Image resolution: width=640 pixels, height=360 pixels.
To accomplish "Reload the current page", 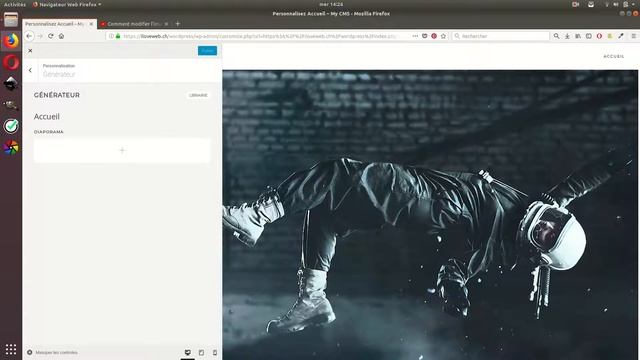I will point(51,36).
